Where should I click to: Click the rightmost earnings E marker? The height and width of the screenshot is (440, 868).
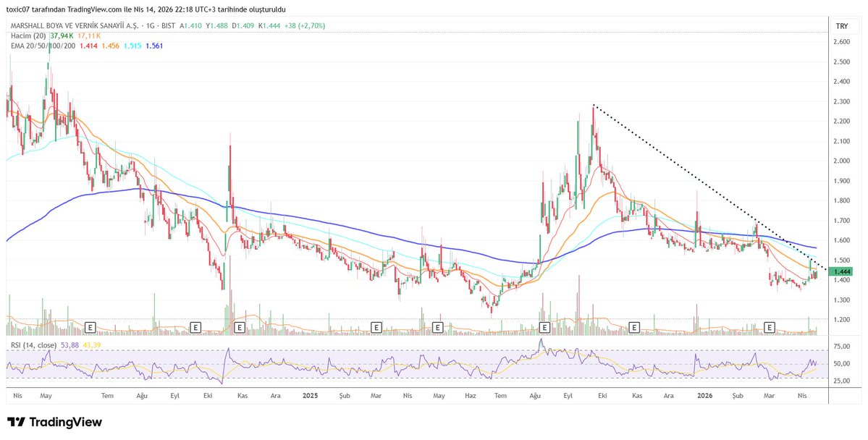pyautogui.click(x=769, y=328)
